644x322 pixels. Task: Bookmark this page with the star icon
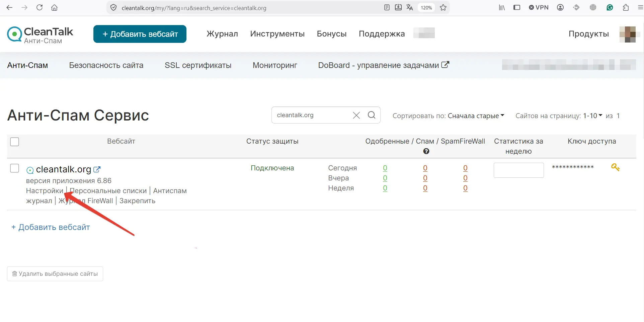click(x=443, y=7)
